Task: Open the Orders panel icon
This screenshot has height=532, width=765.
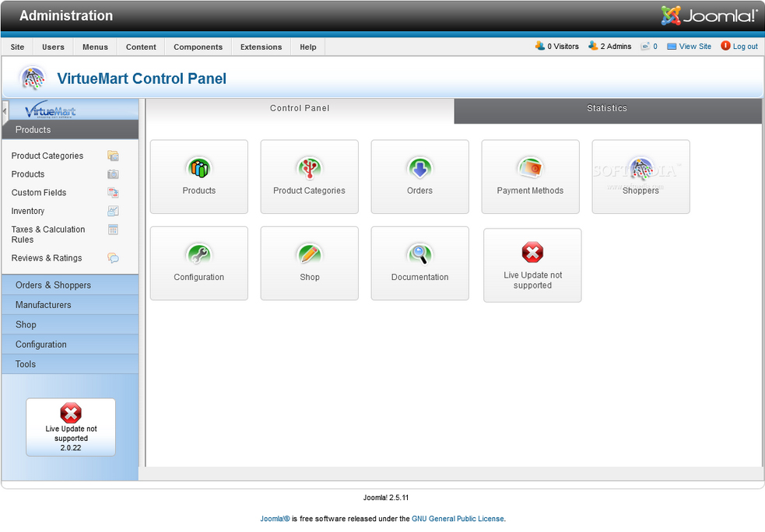Action: pyautogui.click(x=419, y=168)
